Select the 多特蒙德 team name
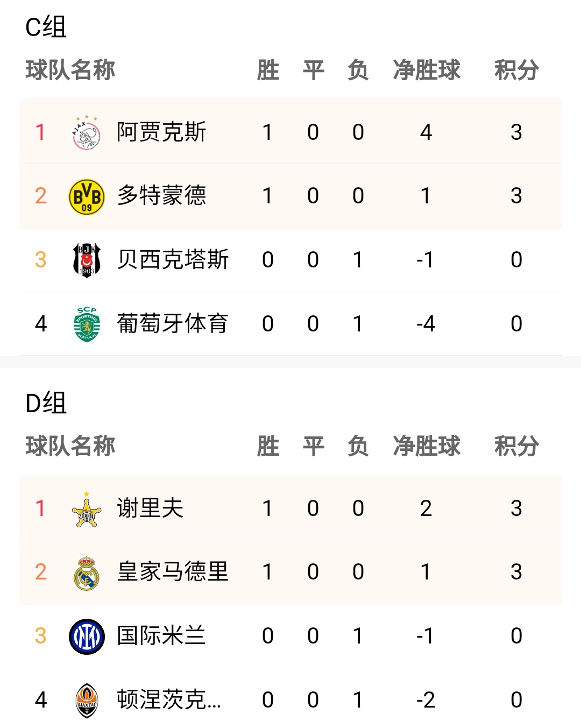581x728 pixels. (x=161, y=196)
